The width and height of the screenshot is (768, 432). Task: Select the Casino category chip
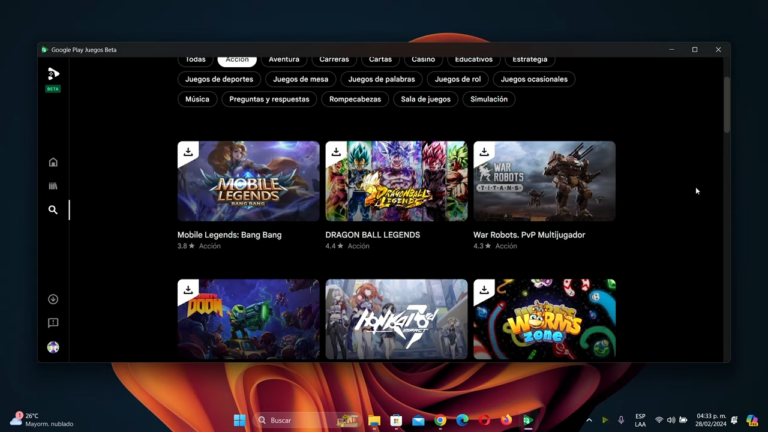pos(423,60)
